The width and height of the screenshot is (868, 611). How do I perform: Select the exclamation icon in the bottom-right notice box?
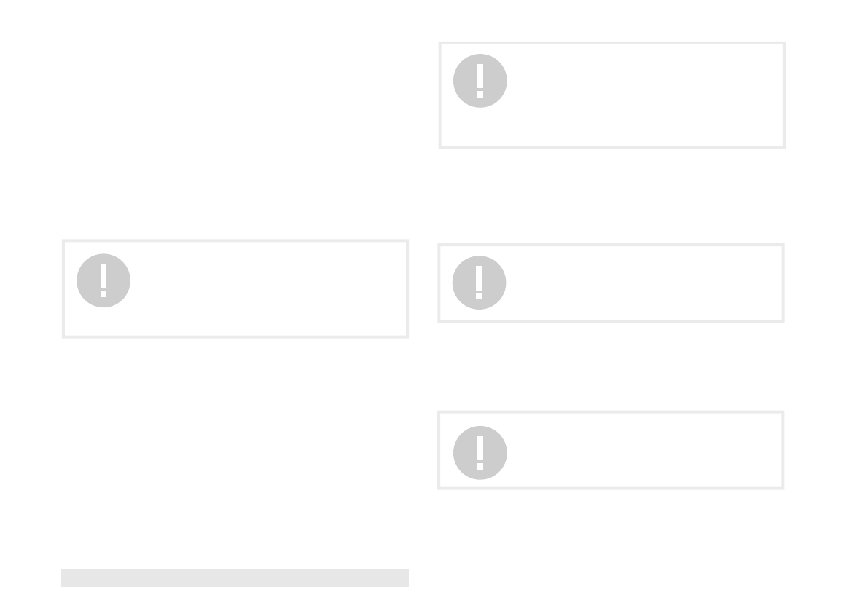[x=480, y=453]
